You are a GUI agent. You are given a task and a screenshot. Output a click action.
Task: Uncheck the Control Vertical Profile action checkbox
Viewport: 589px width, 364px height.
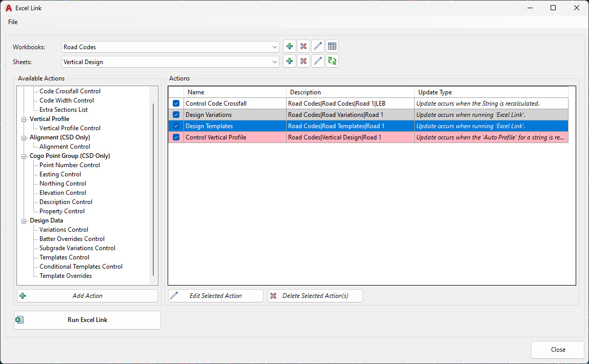[176, 137]
